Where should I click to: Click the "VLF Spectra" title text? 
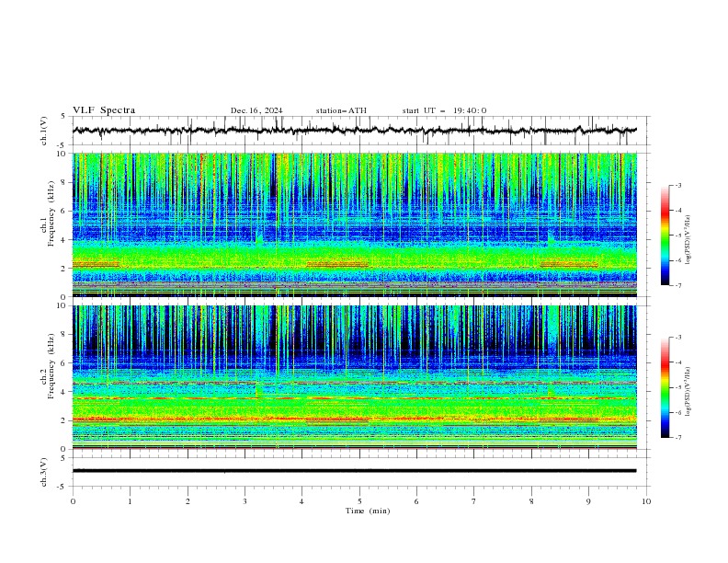pos(104,110)
